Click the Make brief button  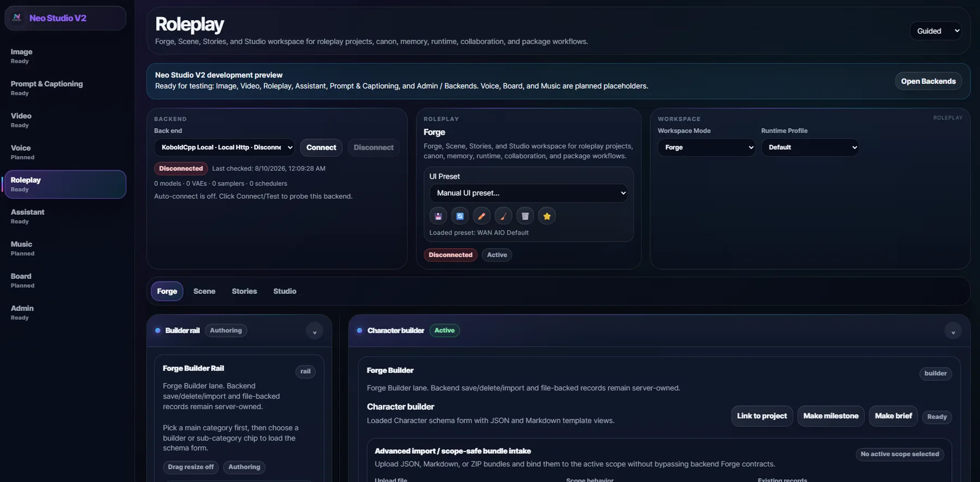[893, 416]
